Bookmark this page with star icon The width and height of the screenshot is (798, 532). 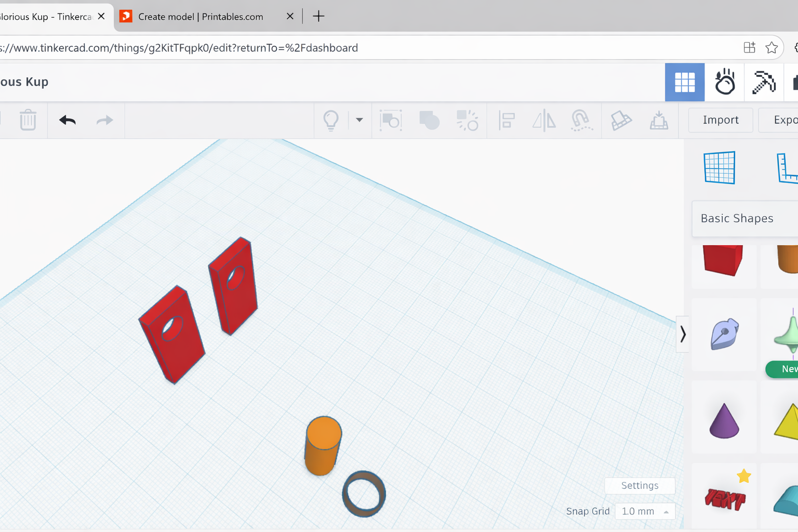tap(772, 48)
